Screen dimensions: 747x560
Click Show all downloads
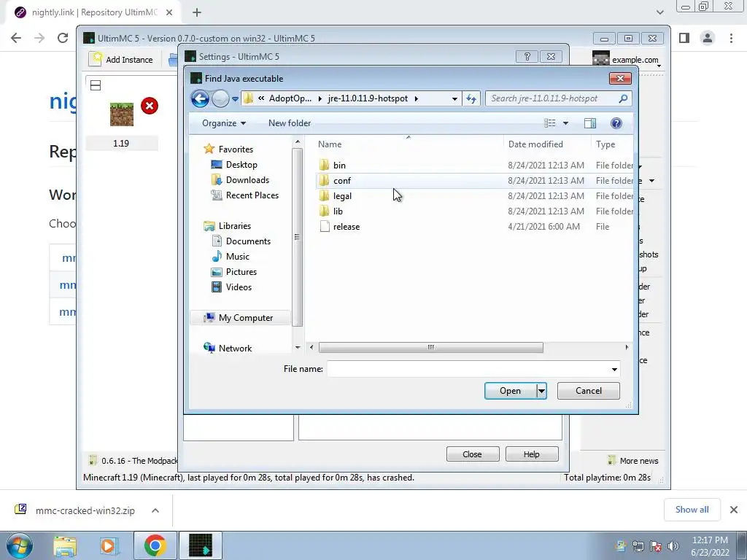pyautogui.click(x=692, y=510)
